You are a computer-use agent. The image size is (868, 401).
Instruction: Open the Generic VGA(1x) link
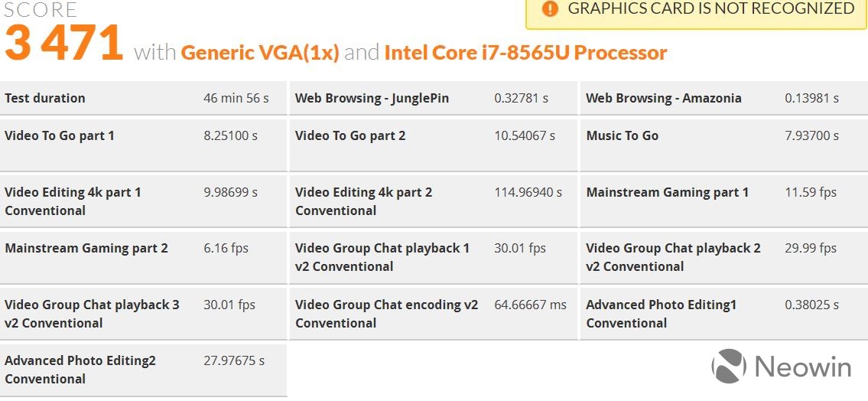click(260, 53)
